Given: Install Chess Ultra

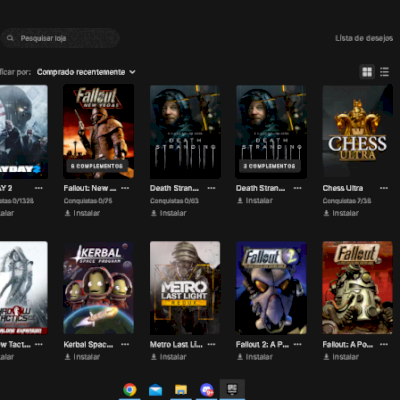Looking at the screenshot, I should pos(341,213).
